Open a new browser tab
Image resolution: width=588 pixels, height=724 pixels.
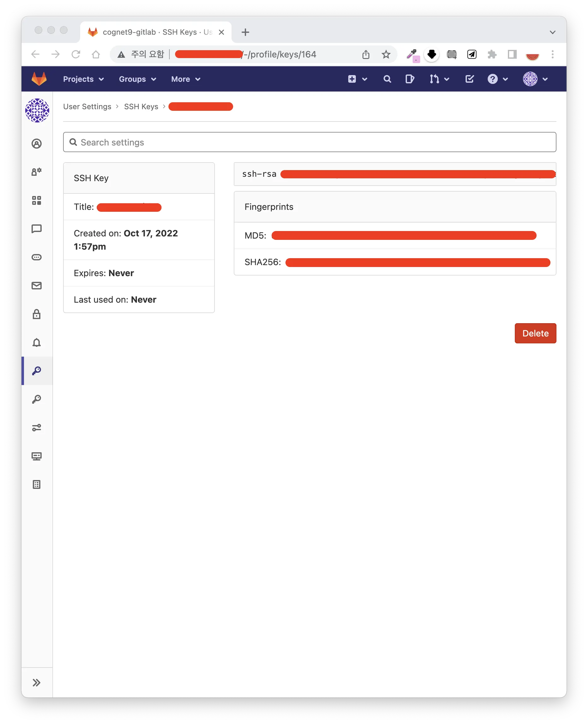245,32
